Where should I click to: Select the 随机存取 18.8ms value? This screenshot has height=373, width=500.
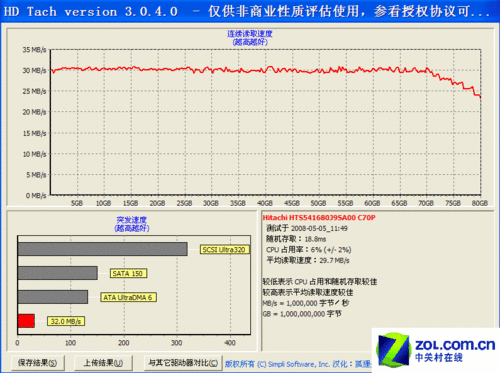coord(296,239)
